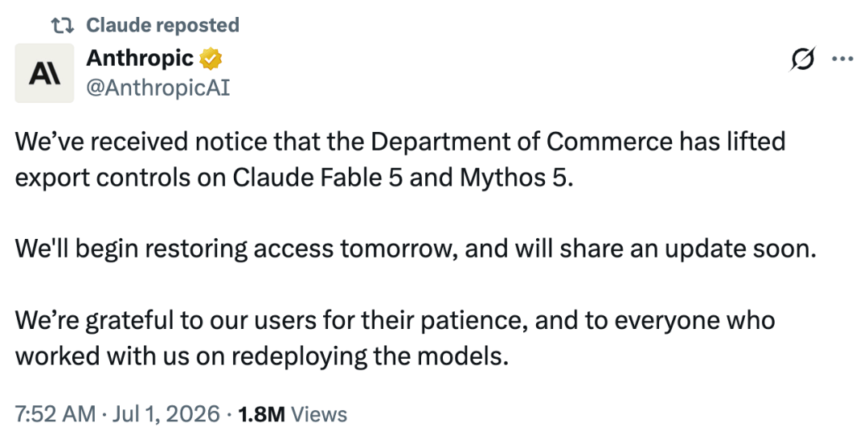Viewport: 868px width, 444px height.
Task: Open the @AnthropicAI handle link
Action: pos(158,88)
